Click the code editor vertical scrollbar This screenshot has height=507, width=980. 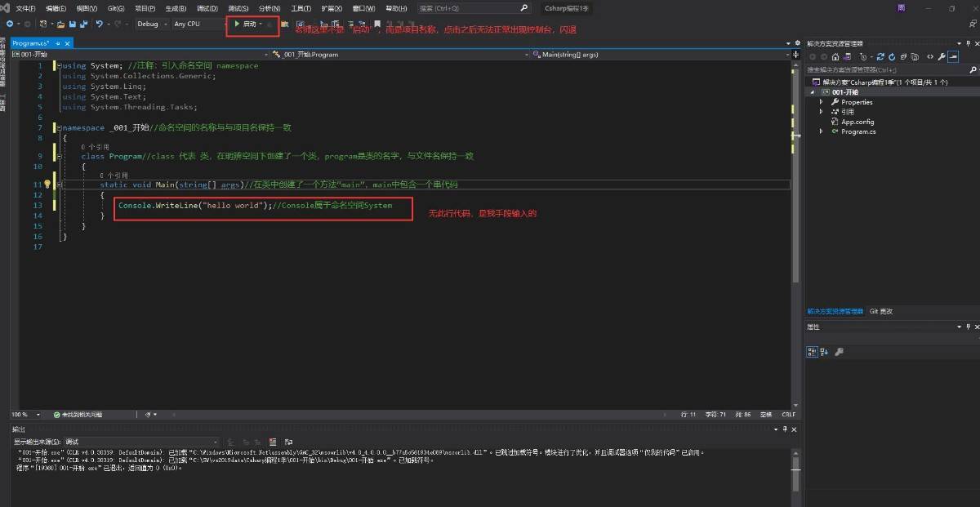pyautogui.click(x=796, y=234)
